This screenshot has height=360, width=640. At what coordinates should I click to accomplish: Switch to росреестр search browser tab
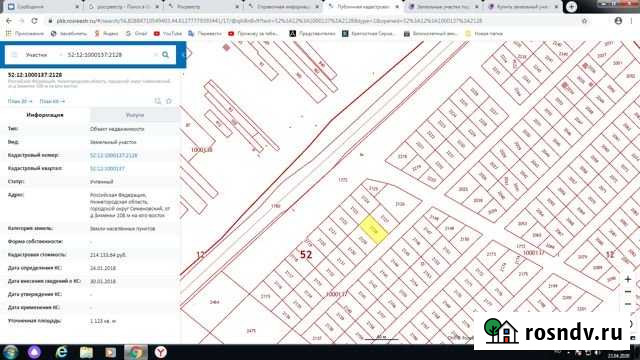(124, 7)
